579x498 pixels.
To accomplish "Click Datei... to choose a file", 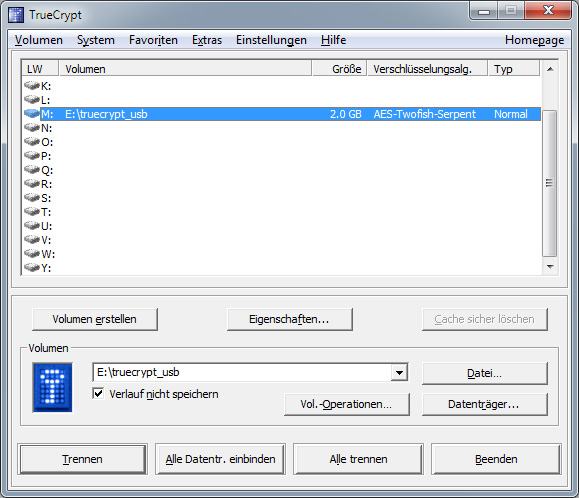I will pyautogui.click(x=484, y=374).
